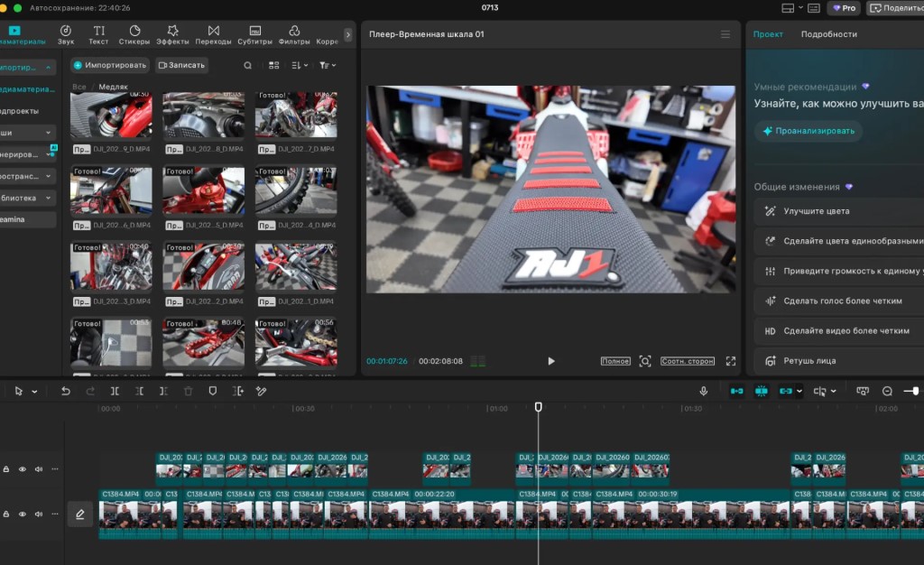Viewport: 924px width, 565px height.
Task: Open the selection tool mode dropdown arrow
Action: (x=35, y=391)
